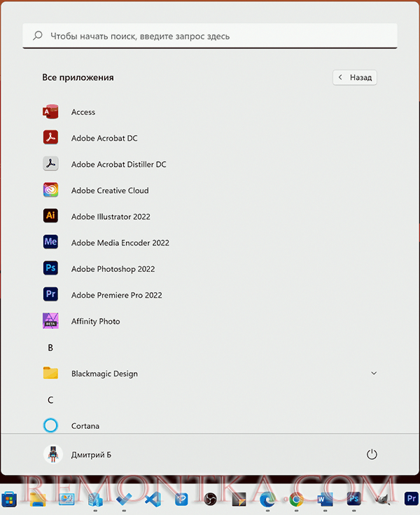Click the search input field
This screenshot has width=420, height=515.
coord(210,36)
